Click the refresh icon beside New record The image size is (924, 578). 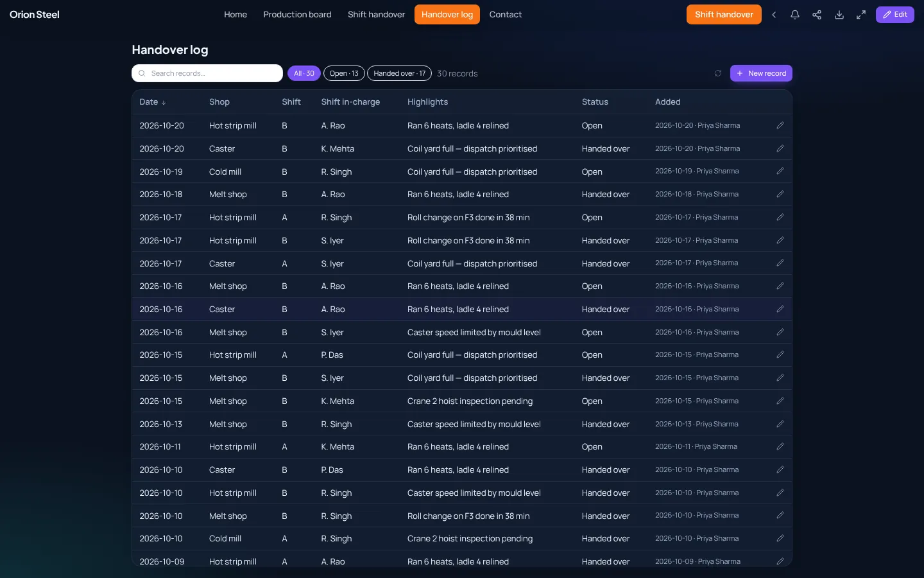(x=718, y=73)
